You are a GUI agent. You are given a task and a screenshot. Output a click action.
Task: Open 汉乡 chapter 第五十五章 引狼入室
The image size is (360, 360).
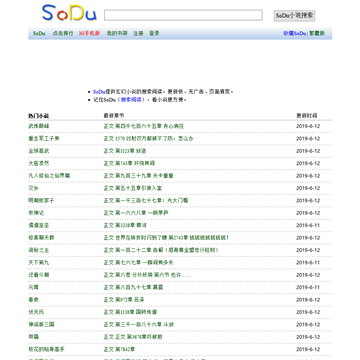pos(133,188)
